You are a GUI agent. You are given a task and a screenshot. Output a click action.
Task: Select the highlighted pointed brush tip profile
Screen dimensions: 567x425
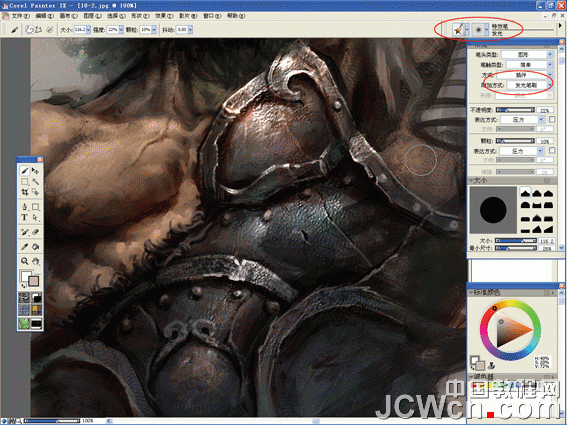(x=525, y=193)
